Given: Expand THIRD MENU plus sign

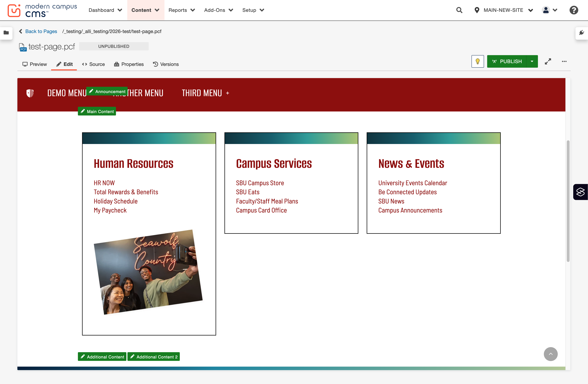Looking at the screenshot, I should point(228,93).
